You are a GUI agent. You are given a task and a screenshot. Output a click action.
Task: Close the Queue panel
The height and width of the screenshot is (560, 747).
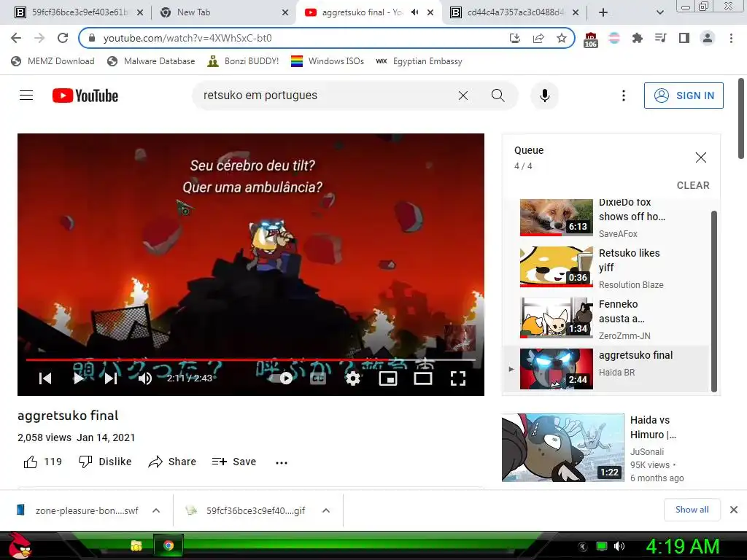pos(700,157)
